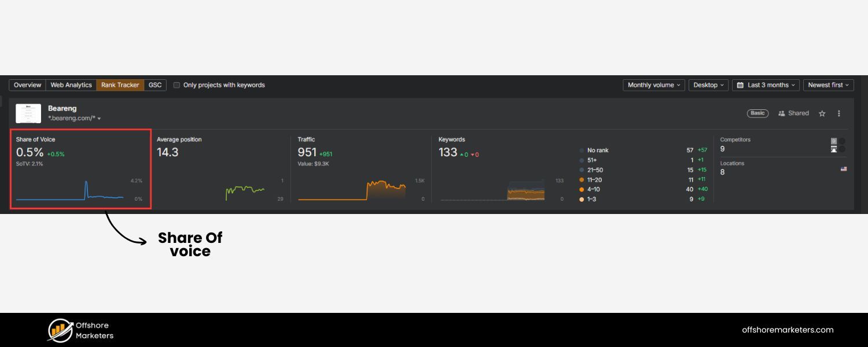Click the calendar icon in date range
Screen dimensions: 868x347
pos(740,85)
